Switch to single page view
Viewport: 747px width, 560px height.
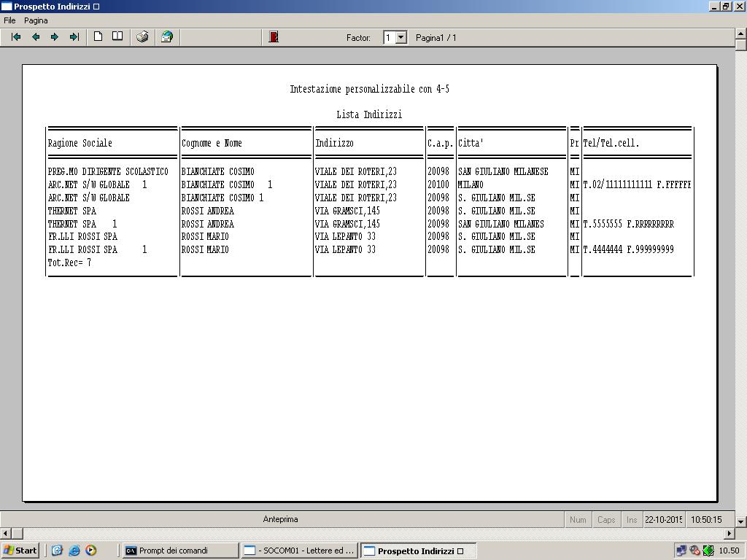tap(98, 36)
